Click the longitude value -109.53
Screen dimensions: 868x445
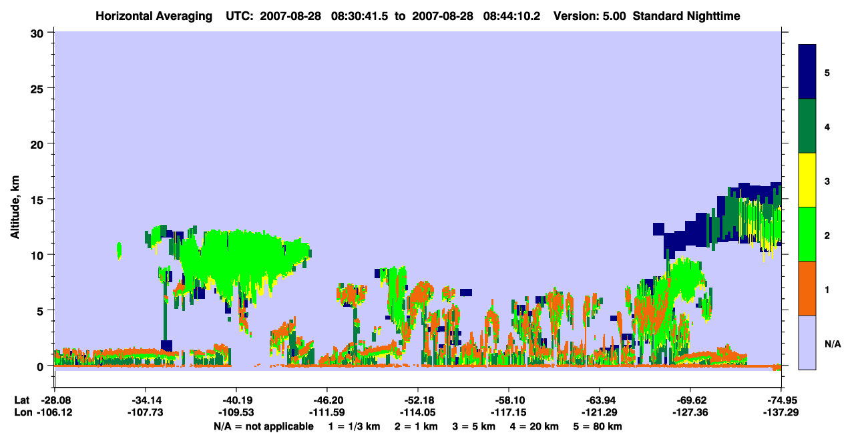pos(236,413)
